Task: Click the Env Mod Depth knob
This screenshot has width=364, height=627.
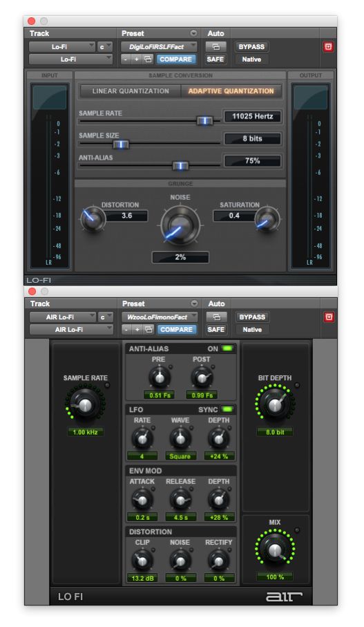Action: [218, 500]
